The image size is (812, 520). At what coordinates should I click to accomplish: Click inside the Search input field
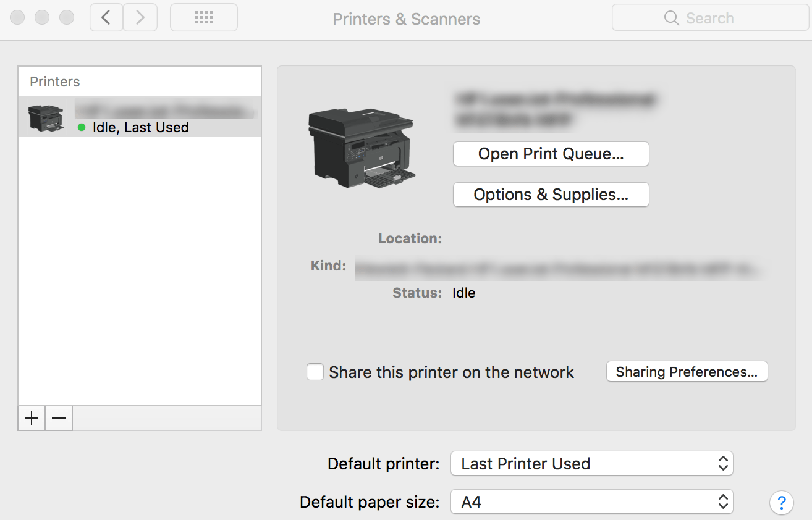(x=717, y=18)
